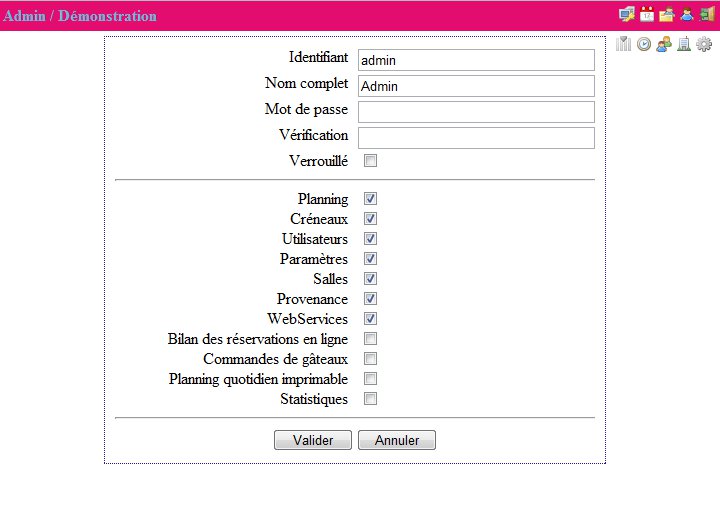Screen dimensions: 720x506
Task: Click the grey columns filter icon
Action: 624,44
